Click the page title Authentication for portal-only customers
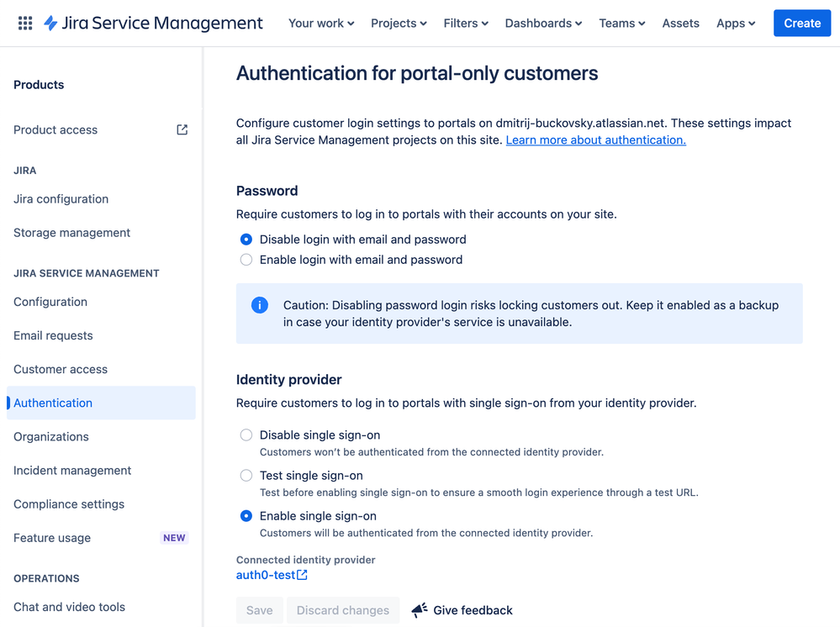The height and width of the screenshot is (627, 840). pos(417,73)
